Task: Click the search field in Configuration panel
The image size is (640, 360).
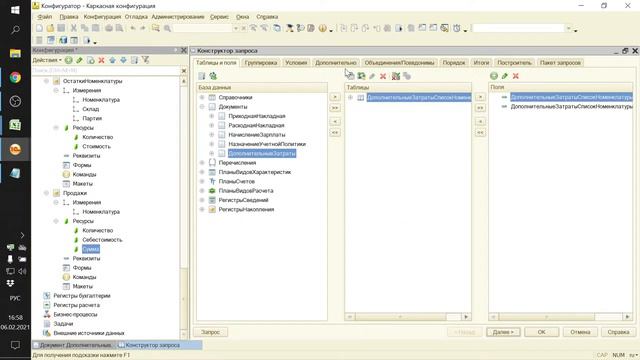Action: coord(106,71)
